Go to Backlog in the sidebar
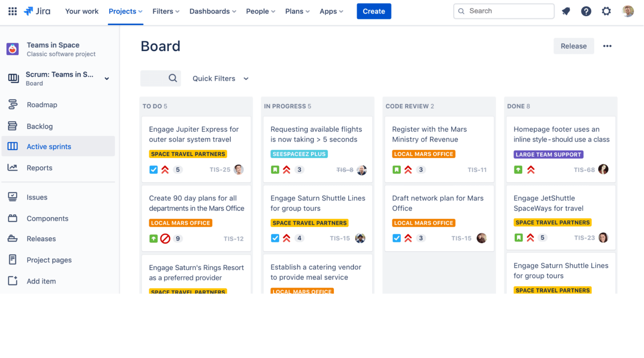The height and width of the screenshot is (358, 644). click(40, 126)
